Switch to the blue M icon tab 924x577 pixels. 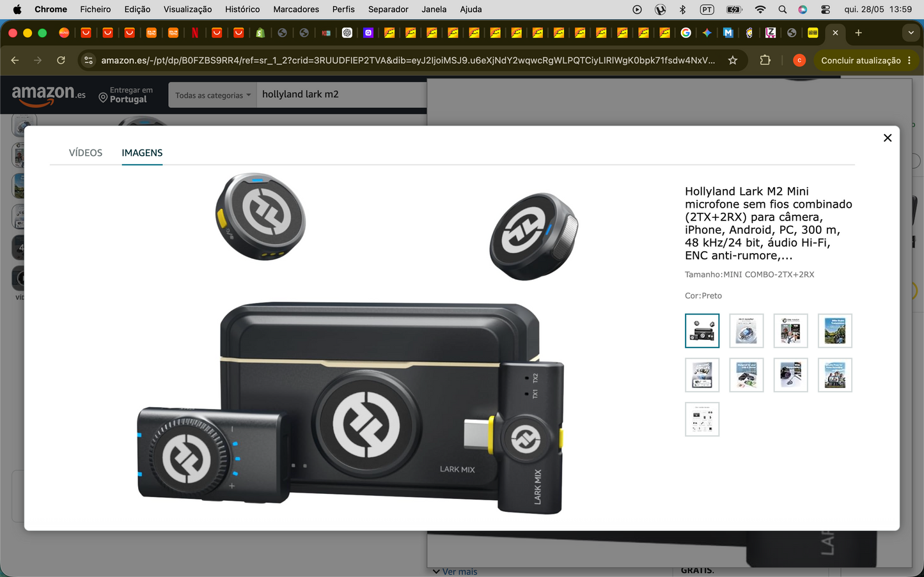(x=728, y=33)
